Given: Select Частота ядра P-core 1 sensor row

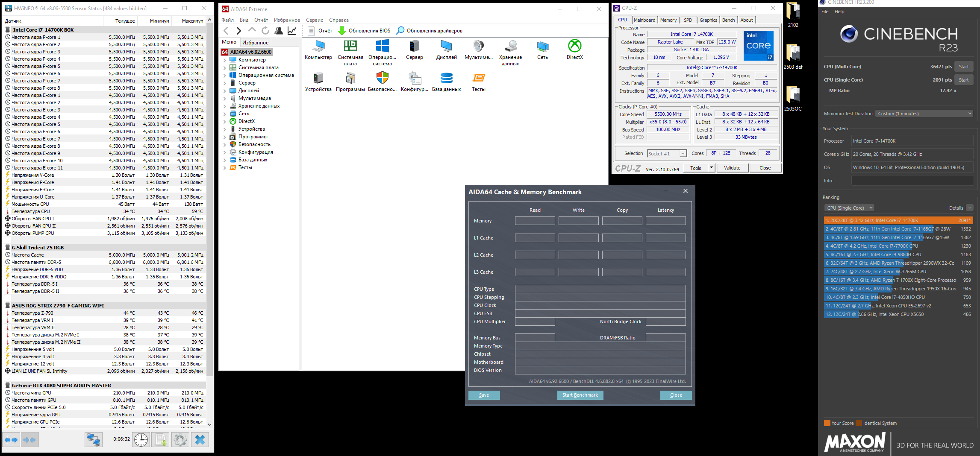Looking at the screenshot, I should click(105, 37).
